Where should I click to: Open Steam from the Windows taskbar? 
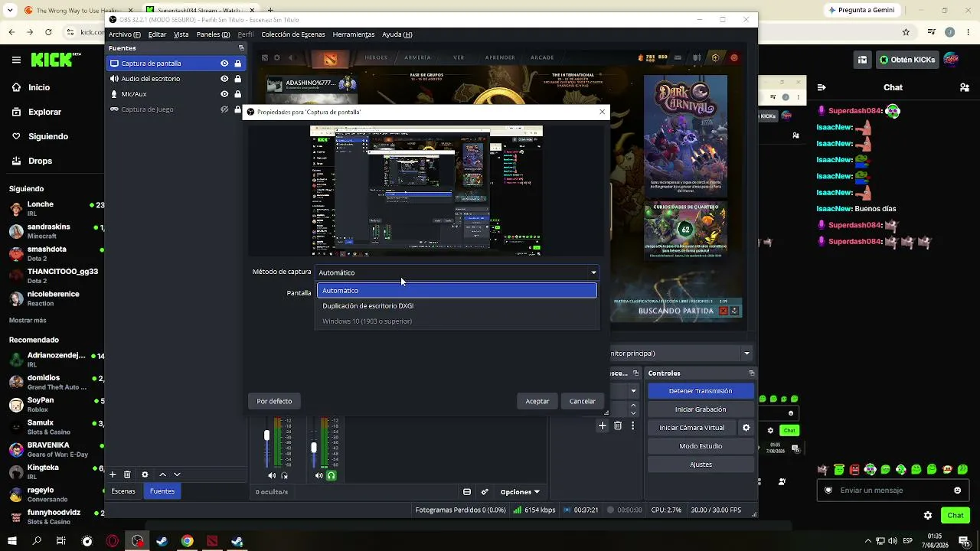click(162, 541)
